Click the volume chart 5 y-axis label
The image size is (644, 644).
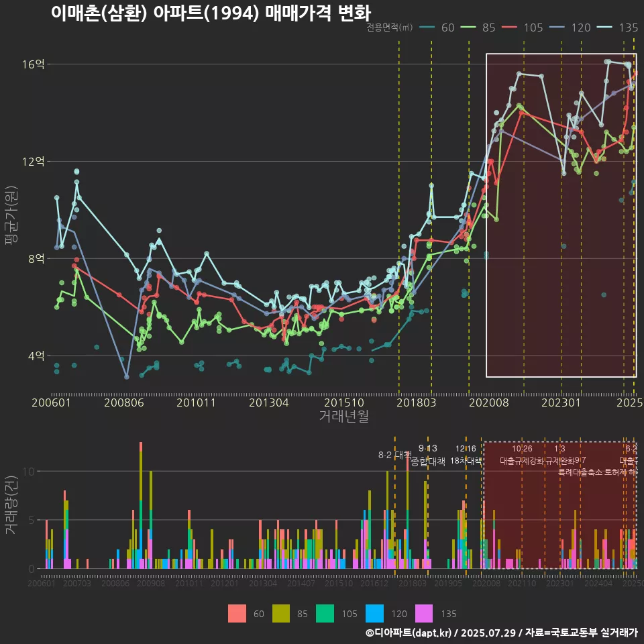(x=32, y=520)
